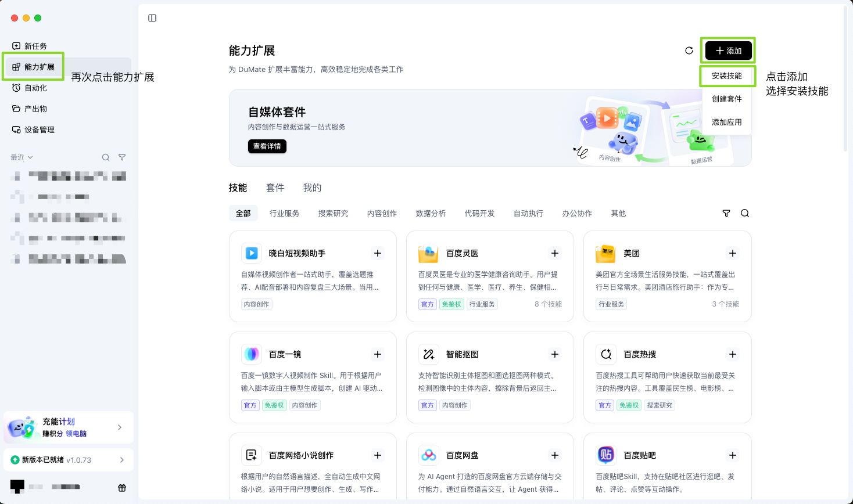Open the 新版本已就绪 update chevron
This screenshot has height=504, width=853.
121,460
